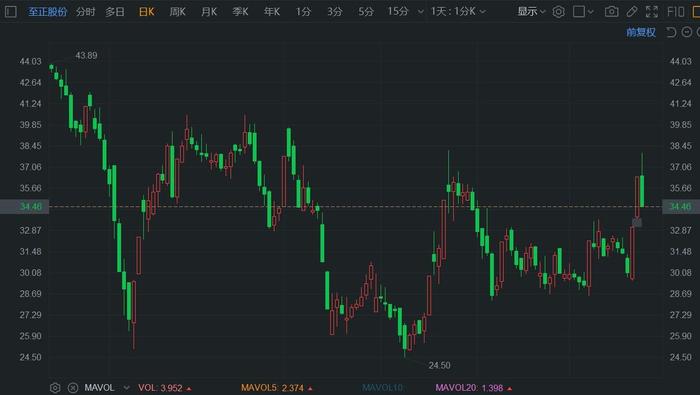Activate the drawing pencil tool
Viewport: 700px width, 395px height.
pyautogui.click(x=631, y=12)
